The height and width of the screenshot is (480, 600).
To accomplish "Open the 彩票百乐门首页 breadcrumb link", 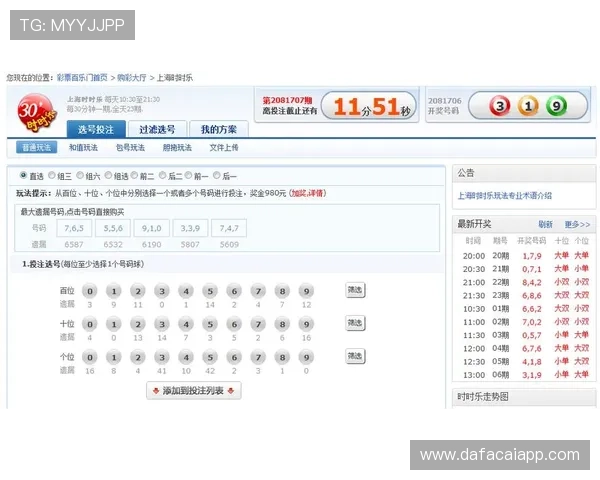I will (82, 78).
